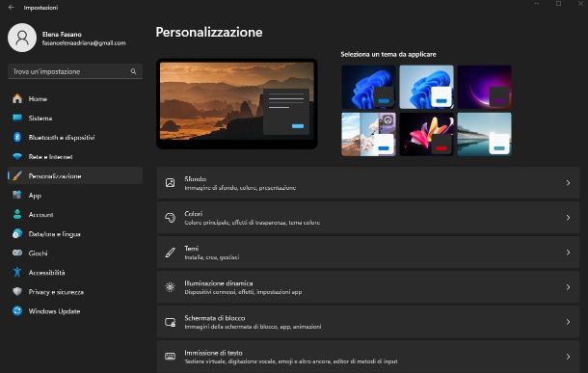Open the Home section icon in sidebar

(x=17, y=98)
